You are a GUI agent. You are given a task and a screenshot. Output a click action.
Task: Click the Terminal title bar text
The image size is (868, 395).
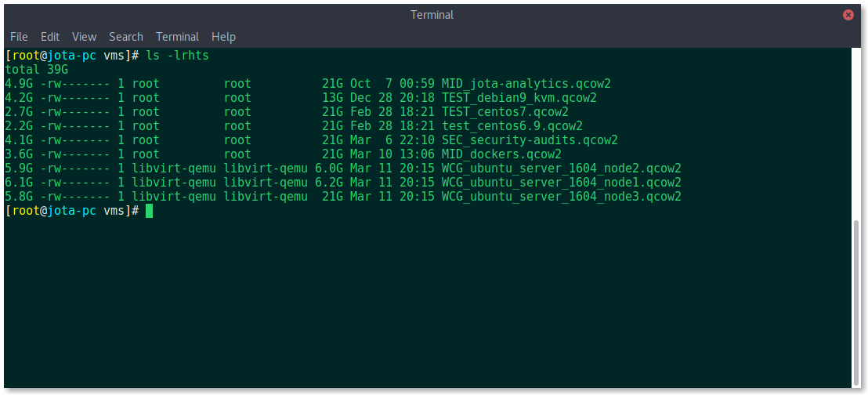point(432,15)
